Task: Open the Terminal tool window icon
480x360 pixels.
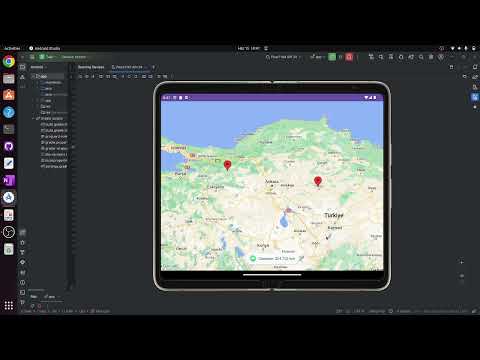Action: point(22,292)
